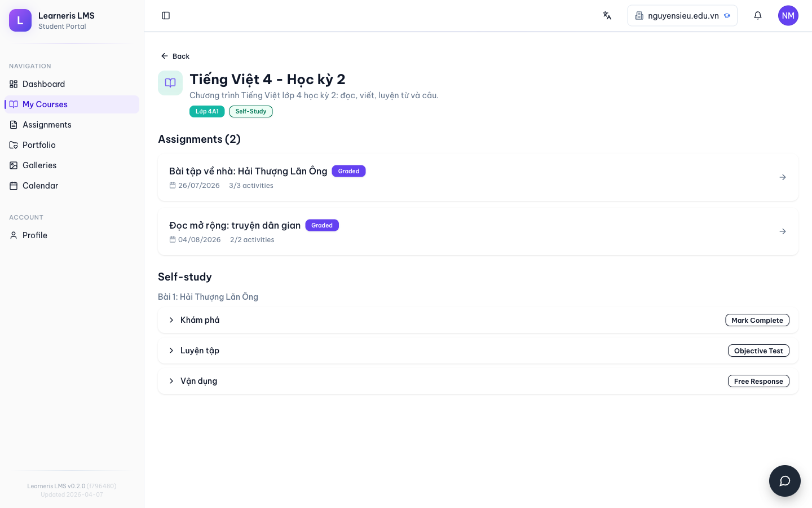
Task: Open the language translation icon
Action: 607,16
